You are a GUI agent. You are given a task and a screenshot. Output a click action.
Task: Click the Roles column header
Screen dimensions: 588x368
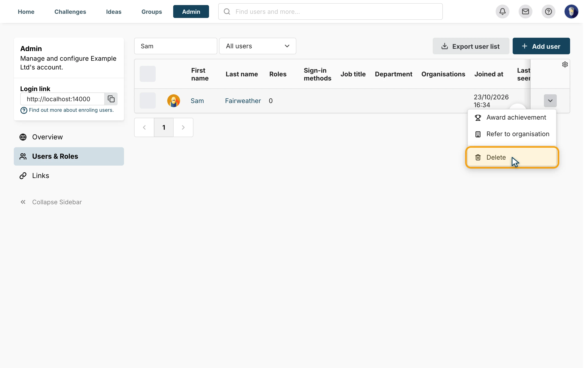tap(278, 74)
